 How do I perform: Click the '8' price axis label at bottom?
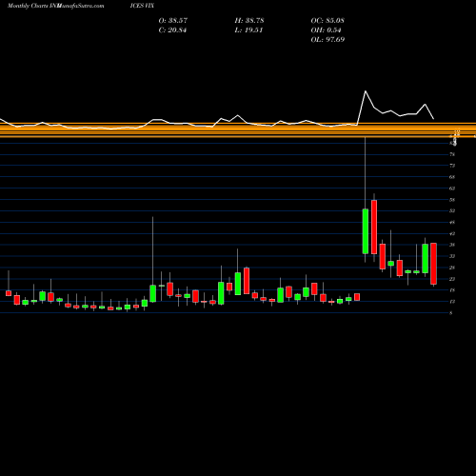(x=451, y=313)
